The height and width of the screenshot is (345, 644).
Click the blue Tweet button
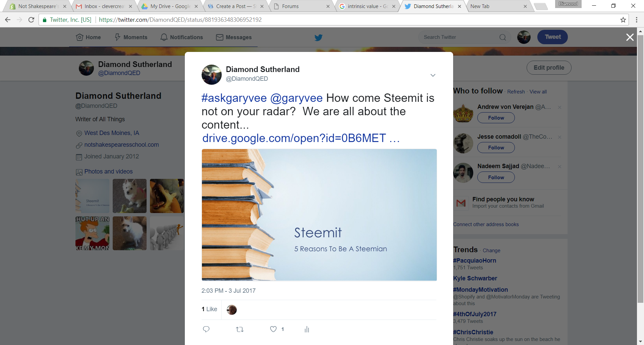click(x=552, y=37)
